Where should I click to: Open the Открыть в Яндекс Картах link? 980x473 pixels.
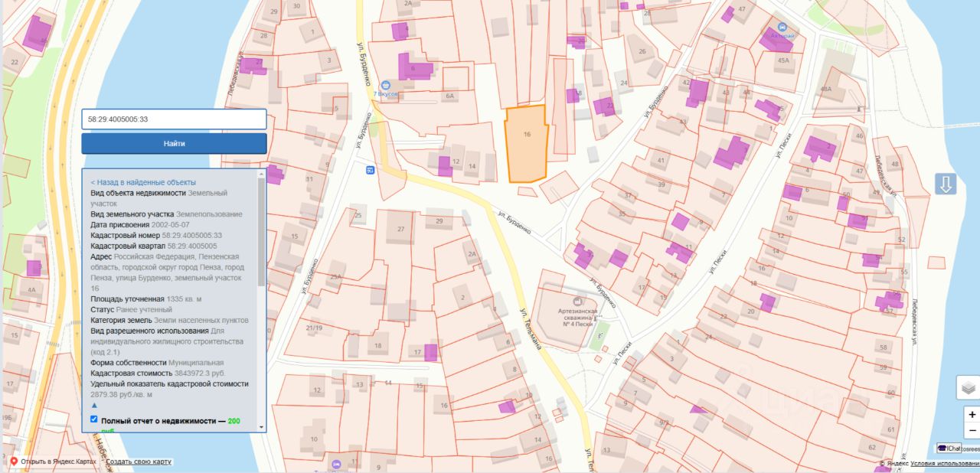(x=59, y=462)
